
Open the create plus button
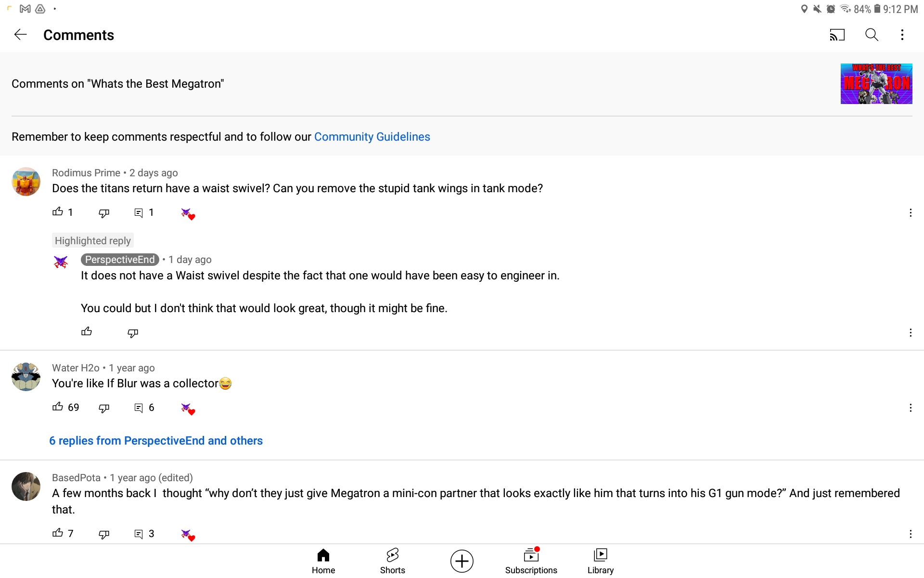[462, 561]
